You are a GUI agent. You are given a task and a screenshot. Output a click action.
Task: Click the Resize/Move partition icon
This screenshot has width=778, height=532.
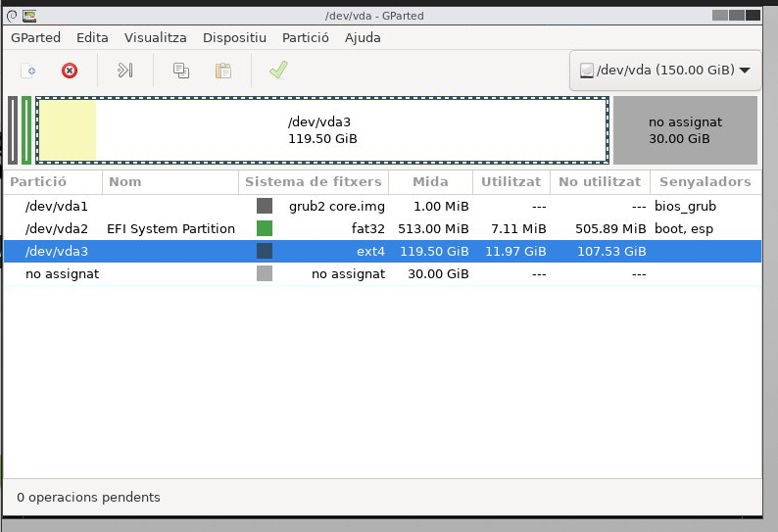[124, 71]
